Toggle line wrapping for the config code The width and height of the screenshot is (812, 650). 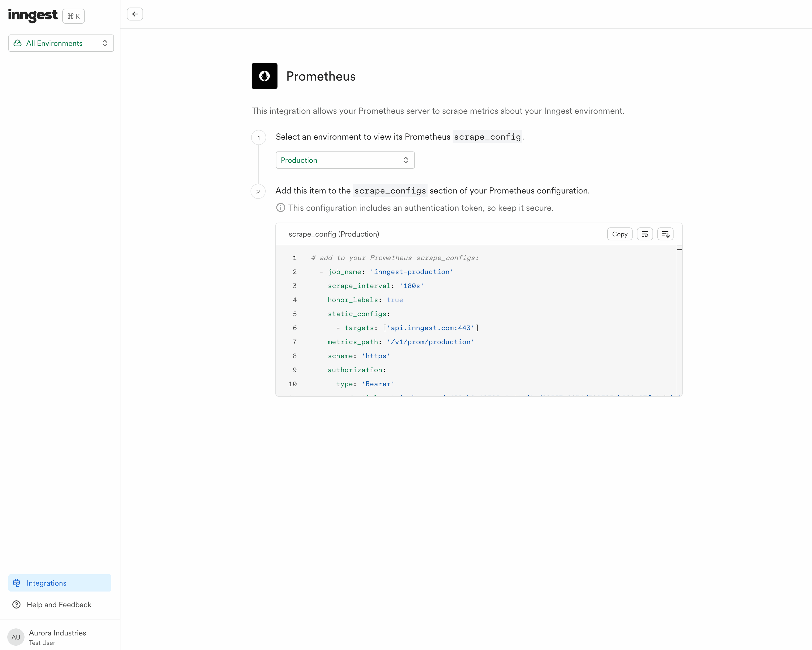pyautogui.click(x=645, y=234)
